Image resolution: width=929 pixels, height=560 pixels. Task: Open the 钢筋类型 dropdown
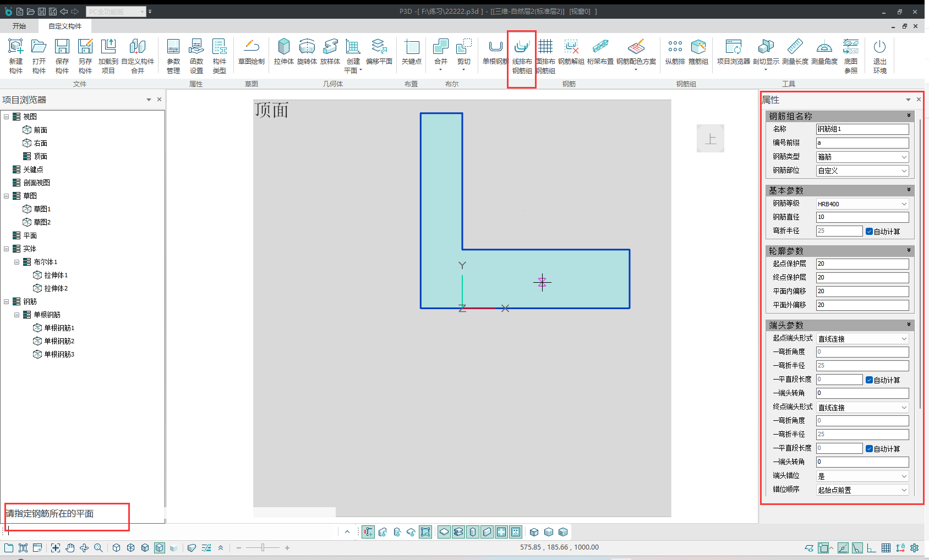(x=862, y=157)
